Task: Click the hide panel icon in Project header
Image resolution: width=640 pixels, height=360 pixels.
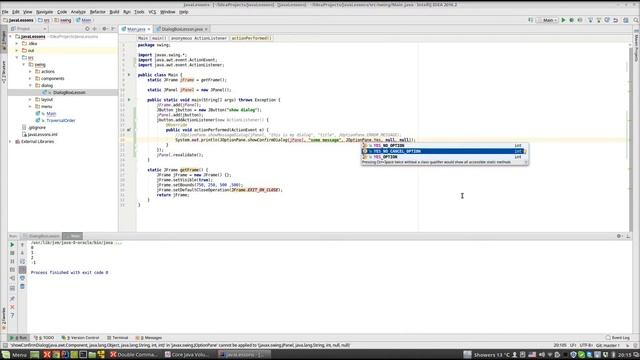Action: click(x=113, y=29)
